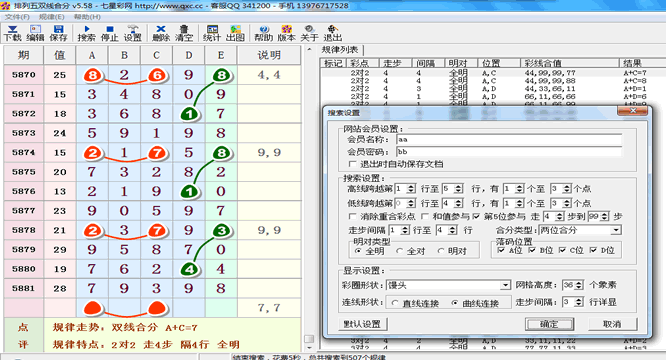666x360 pixels.
Task: Open the 帮助(H) menu
Action: pos(87,17)
